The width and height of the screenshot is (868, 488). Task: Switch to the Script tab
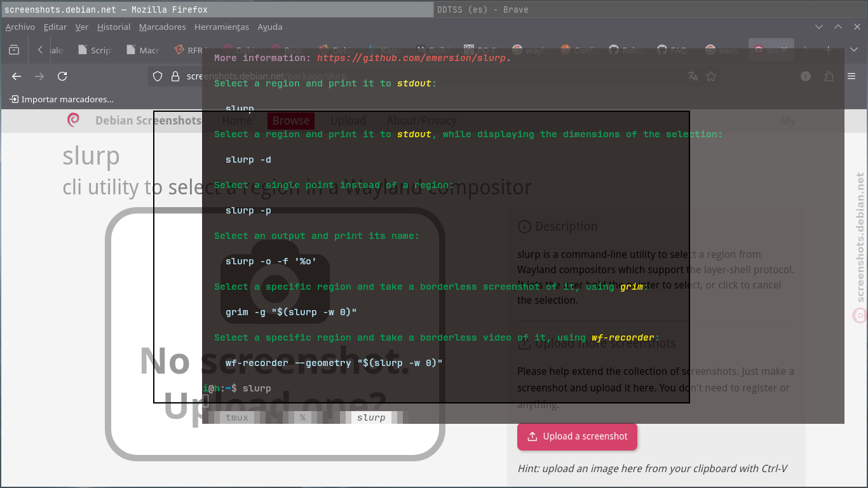coord(95,50)
